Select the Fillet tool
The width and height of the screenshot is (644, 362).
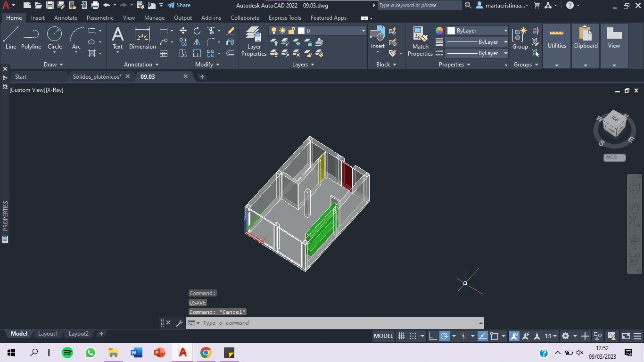pos(211,42)
